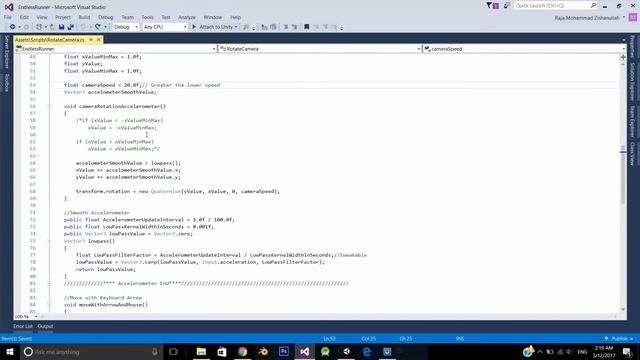Open the Tools menu
This screenshot has height=360, width=640.
click(147, 17)
